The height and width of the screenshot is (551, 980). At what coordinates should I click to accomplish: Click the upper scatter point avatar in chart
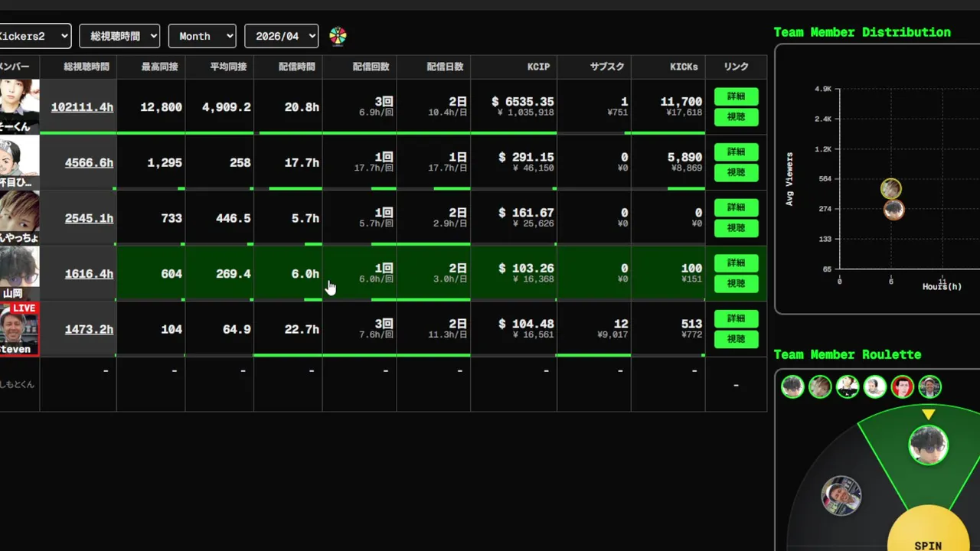(x=891, y=188)
